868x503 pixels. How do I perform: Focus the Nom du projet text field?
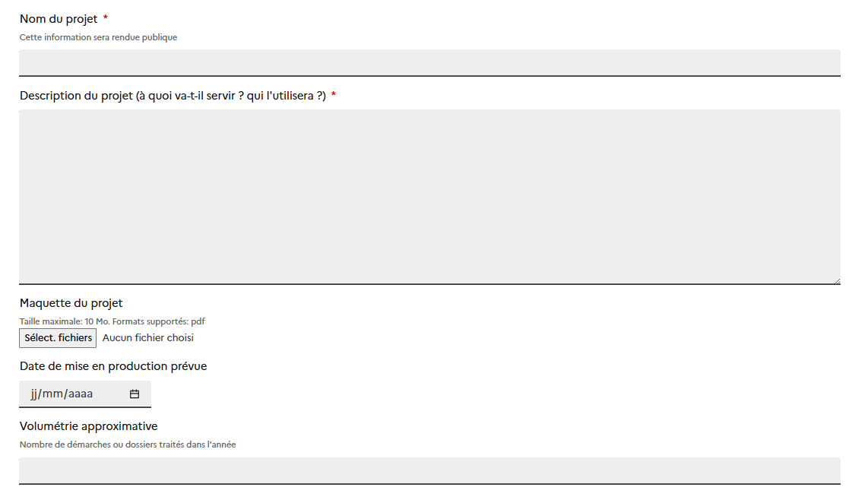pyautogui.click(x=429, y=62)
